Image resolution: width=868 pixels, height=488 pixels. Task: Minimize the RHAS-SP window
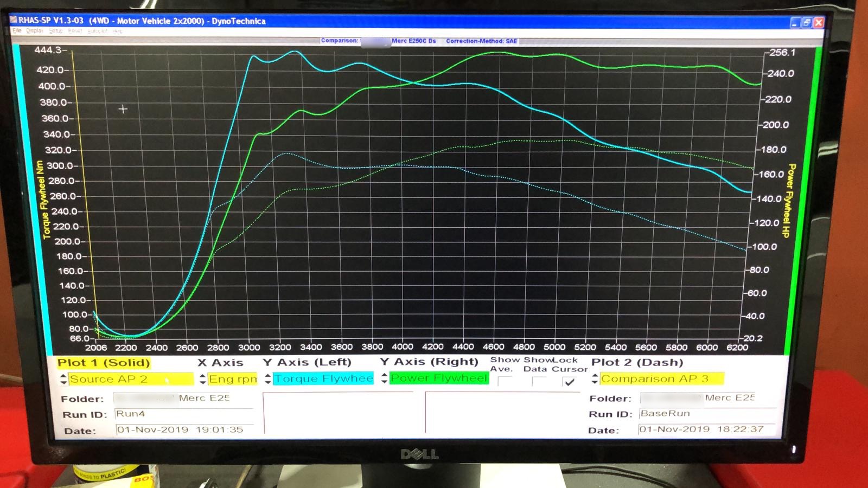pyautogui.click(x=795, y=23)
